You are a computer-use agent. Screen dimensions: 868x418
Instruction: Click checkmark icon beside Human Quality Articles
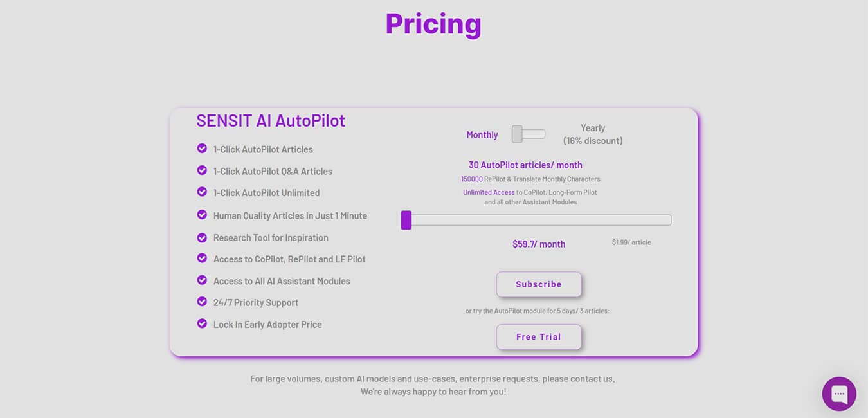(202, 215)
